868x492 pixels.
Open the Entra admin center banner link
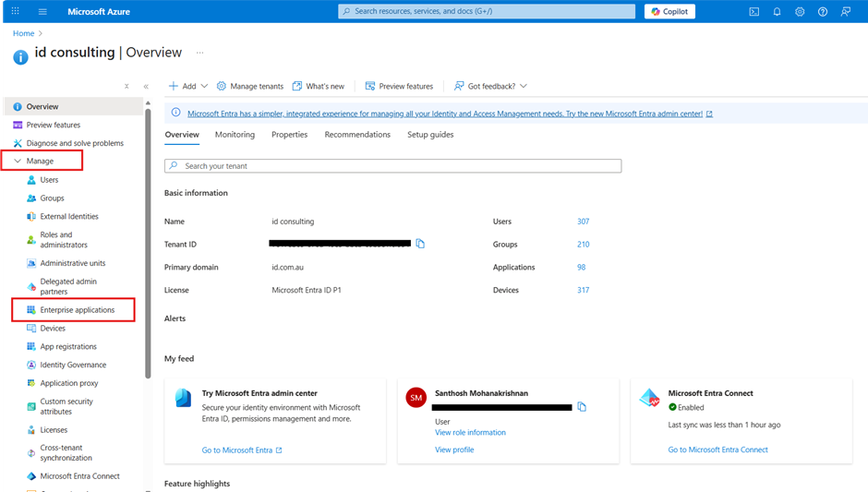click(x=445, y=114)
